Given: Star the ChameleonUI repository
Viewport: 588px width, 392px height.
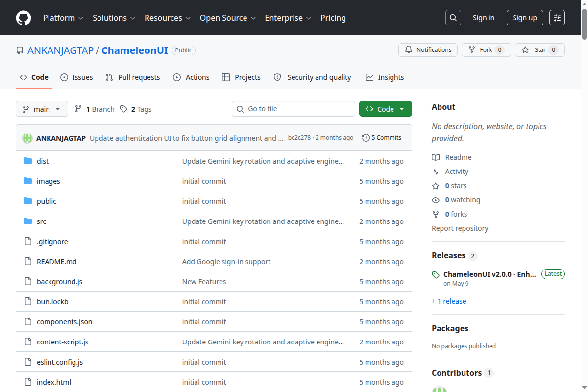Looking at the screenshot, I should [540, 50].
